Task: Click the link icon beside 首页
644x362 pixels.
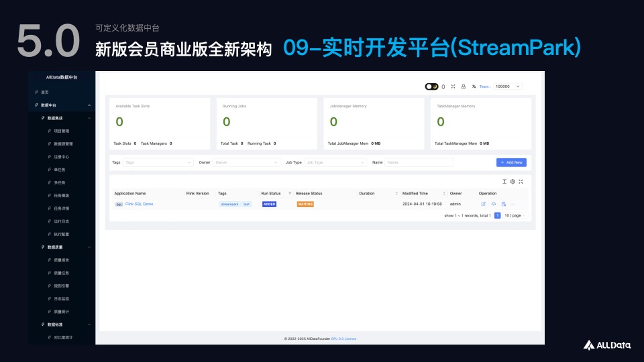Action: [36, 93]
